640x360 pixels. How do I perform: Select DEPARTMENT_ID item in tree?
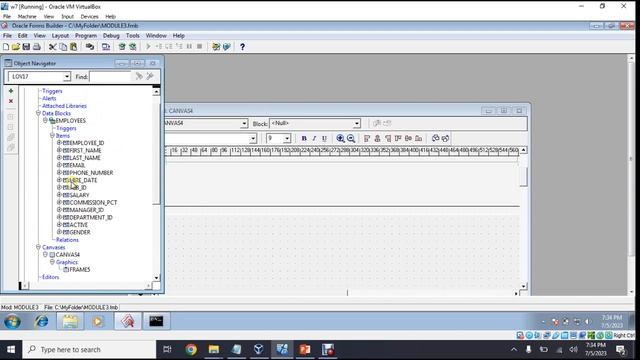pos(91,217)
